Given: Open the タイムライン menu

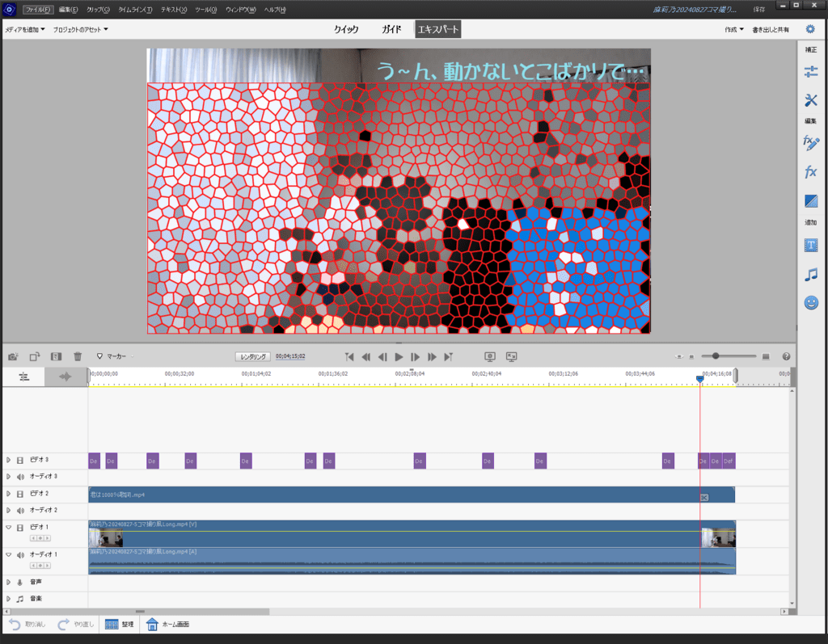Looking at the screenshot, I should [134, 10].
